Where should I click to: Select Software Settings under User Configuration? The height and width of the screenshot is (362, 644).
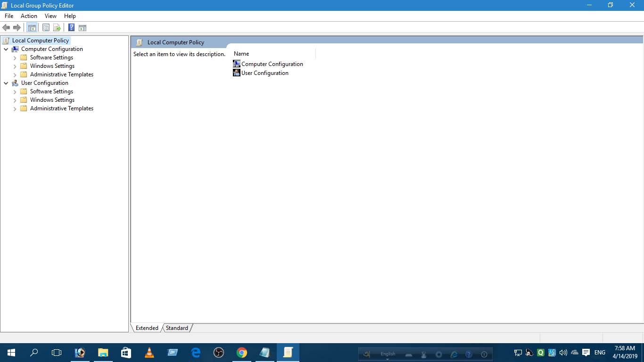click(51, 91)
